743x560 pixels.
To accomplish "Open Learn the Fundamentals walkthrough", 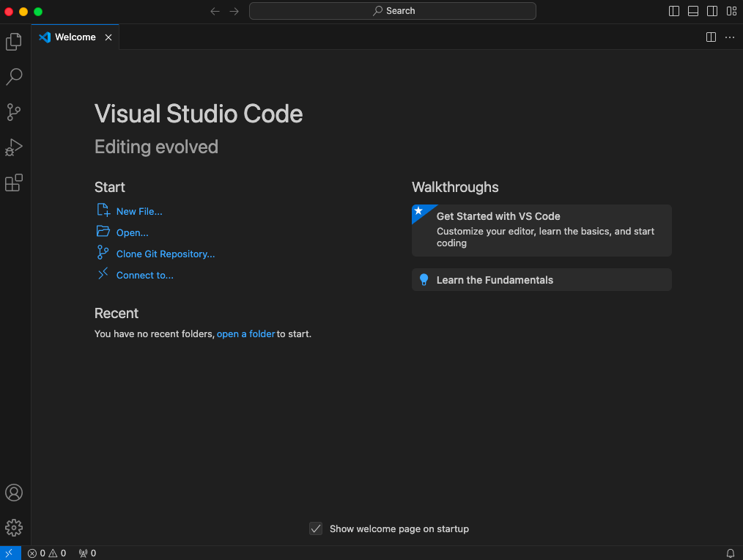I will [x=541, y=280].
